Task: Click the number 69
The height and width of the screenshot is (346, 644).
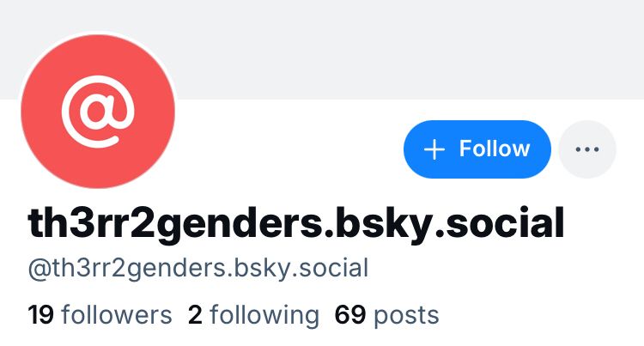Action: pos(350,315)
